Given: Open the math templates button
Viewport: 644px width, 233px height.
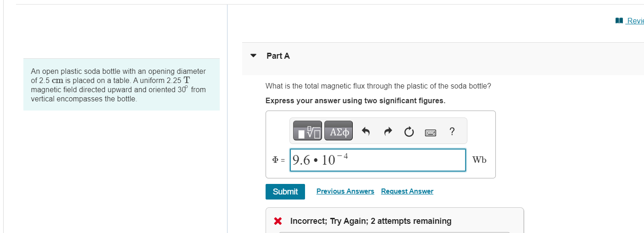Looking at the screenshot, I should pos(308,132).
